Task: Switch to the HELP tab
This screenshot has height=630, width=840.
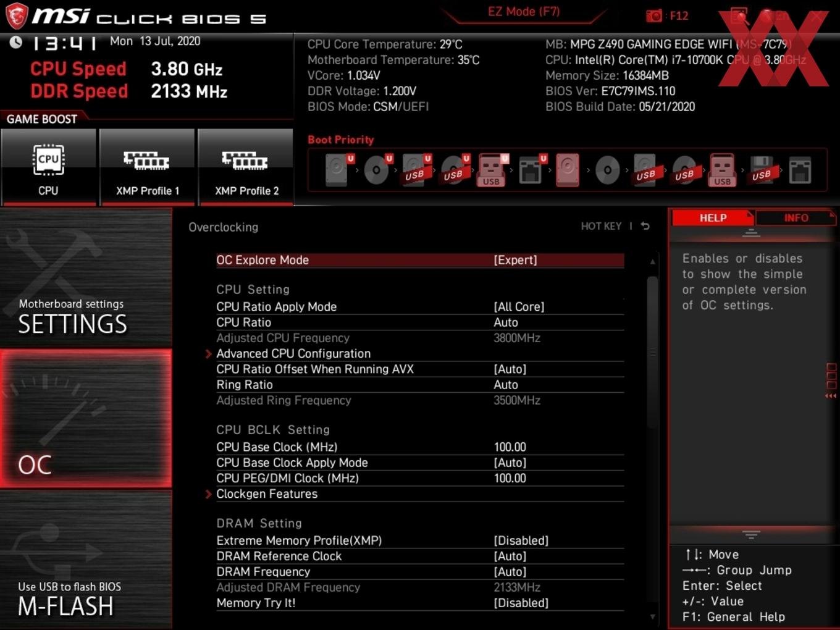Action: coord(713,218)
